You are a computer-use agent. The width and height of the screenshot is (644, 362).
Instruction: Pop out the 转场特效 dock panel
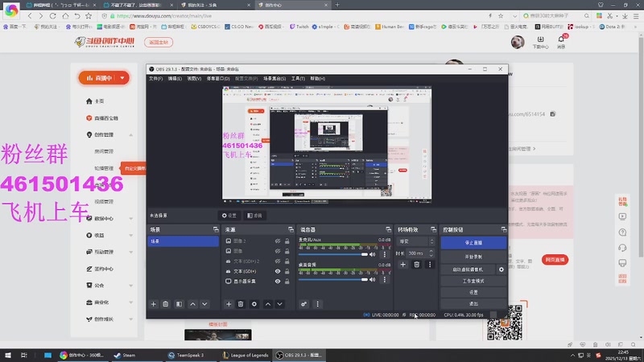click(433, 230)
